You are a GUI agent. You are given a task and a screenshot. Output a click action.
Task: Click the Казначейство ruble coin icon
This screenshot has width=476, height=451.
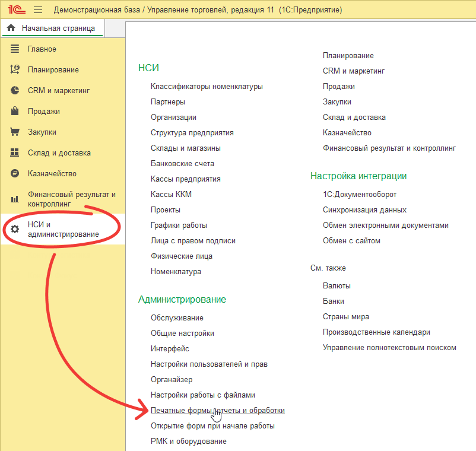pos(15,173)
